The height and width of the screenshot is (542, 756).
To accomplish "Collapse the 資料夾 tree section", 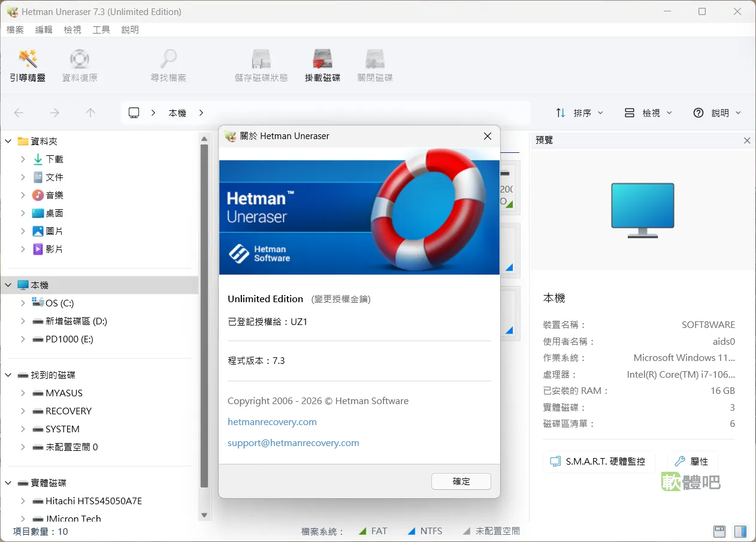I will tap(8, 141).
